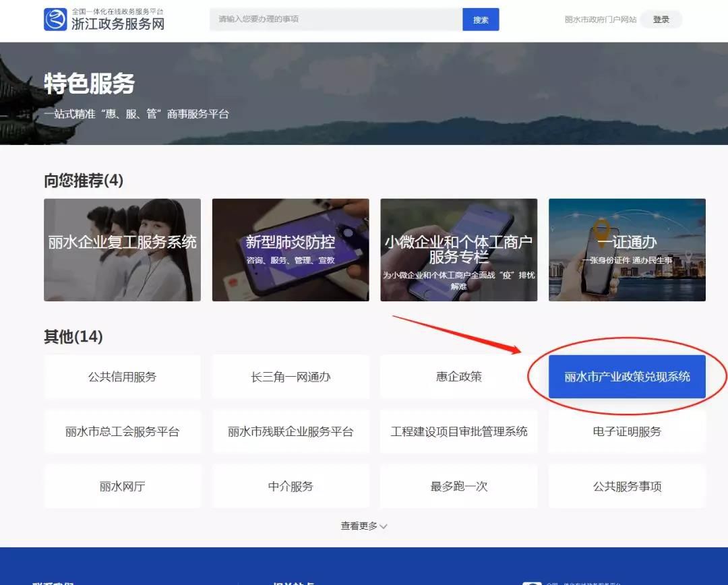The image size is (728, 585).
Task: Click 特色服务 banner title
Action: pyautogui.click(x=89, y=84)
